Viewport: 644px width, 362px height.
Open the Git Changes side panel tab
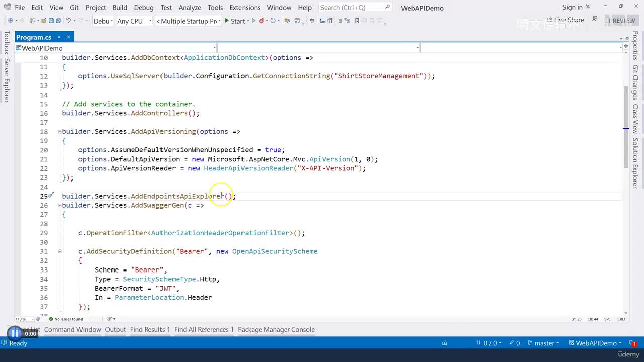tap(635, 82)
